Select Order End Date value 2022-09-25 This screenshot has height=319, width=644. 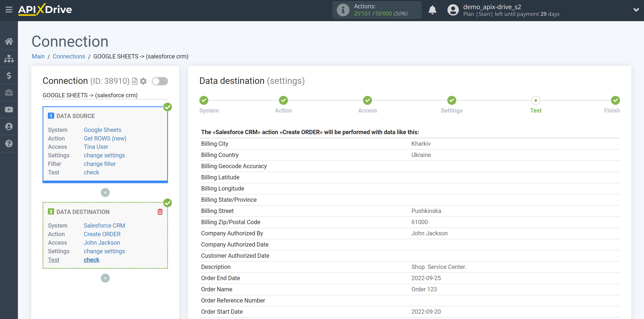click(x=426, y=278)
